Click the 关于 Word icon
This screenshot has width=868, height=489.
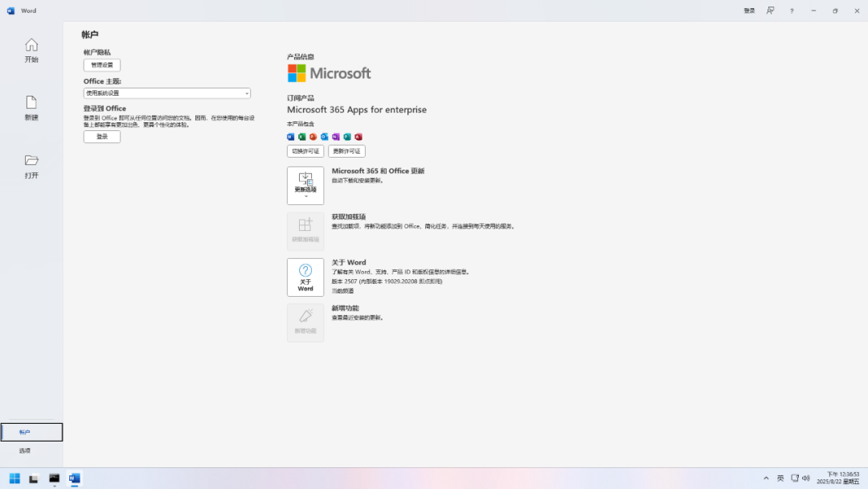305,277
